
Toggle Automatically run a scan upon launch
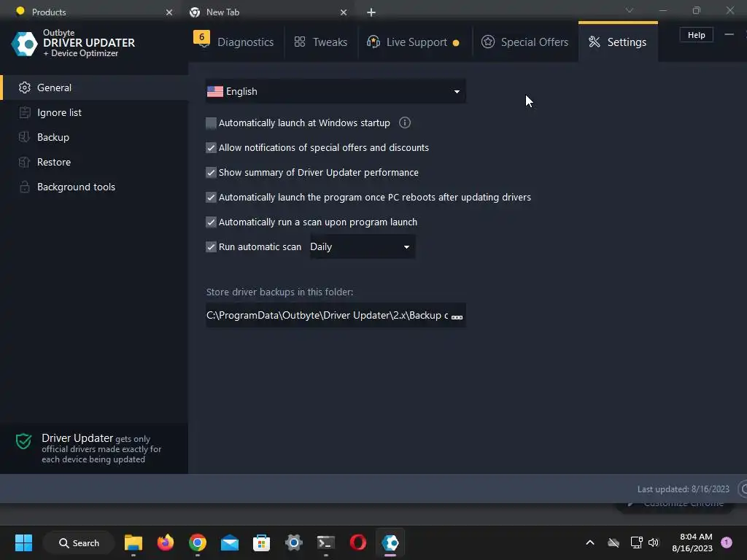[x=211, y=222]
